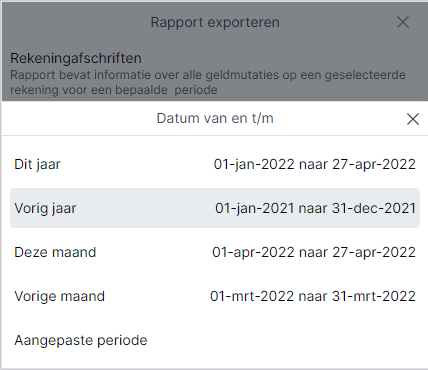
Task: Close the Rapport exporteren dialog
Action: point(403,22)
